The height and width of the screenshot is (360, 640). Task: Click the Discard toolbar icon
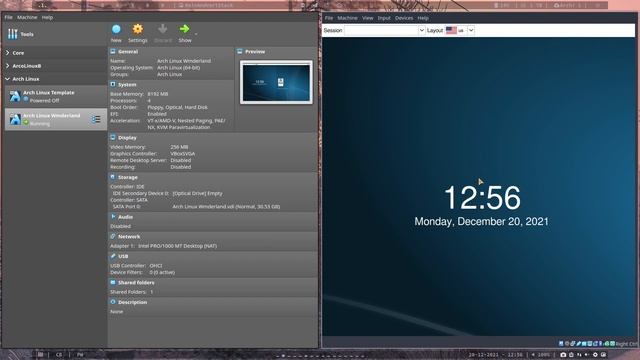(x=162, y=29)
